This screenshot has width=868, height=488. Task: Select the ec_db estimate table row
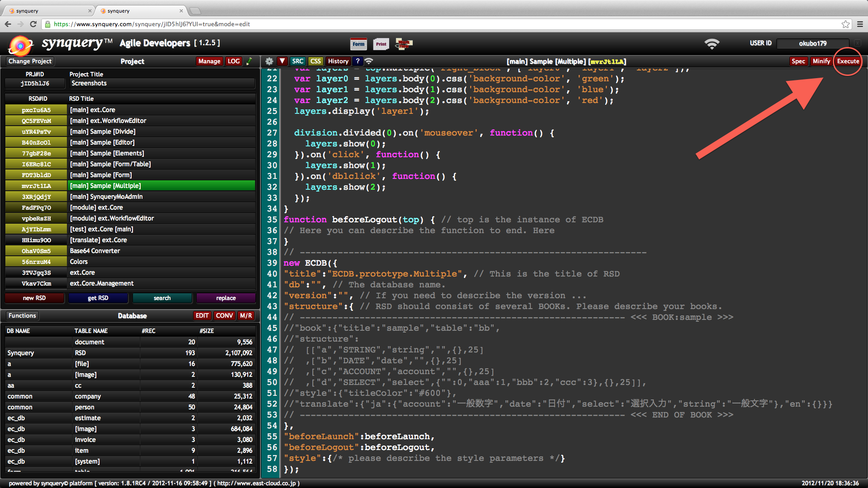(130, 418)
